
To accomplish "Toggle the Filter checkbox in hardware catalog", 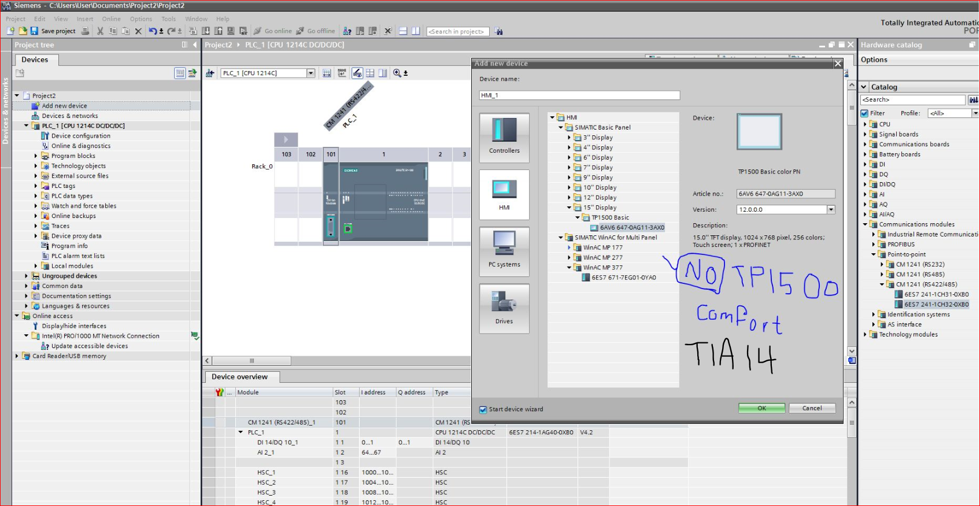I will [865, 113].
